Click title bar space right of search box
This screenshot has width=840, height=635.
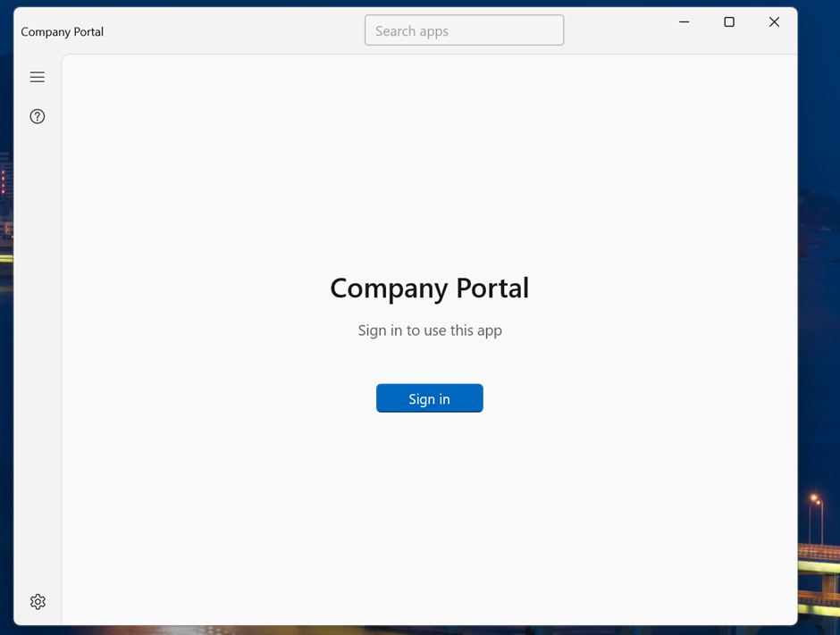pos(617,30)
